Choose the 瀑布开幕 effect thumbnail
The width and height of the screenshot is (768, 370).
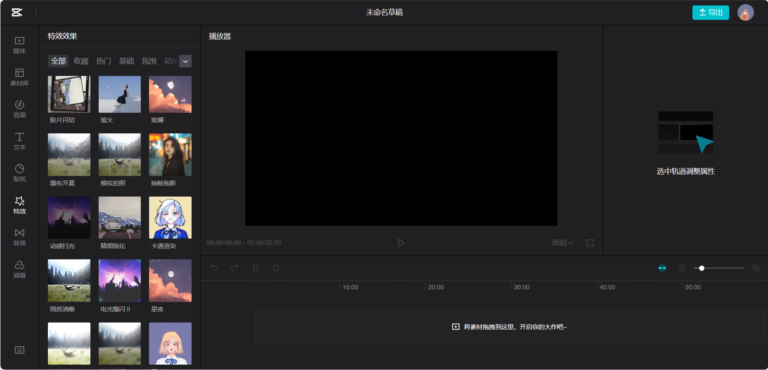(x=69, y=155)
